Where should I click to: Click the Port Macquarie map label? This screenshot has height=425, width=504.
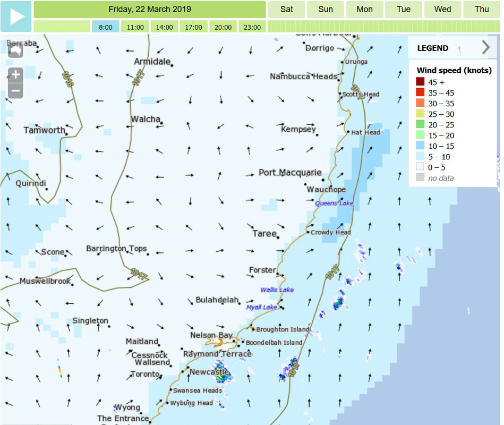click(290, 173)
